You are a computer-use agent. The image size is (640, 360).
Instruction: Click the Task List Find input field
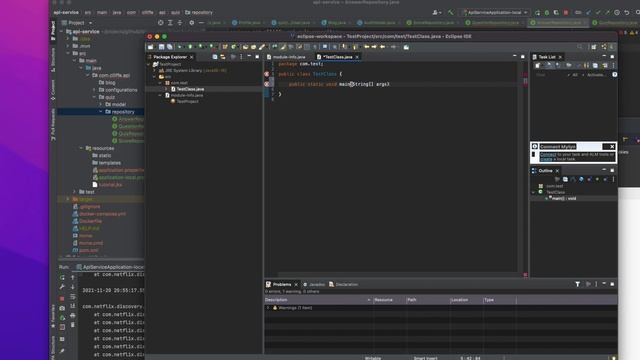[x=549, y=75]
